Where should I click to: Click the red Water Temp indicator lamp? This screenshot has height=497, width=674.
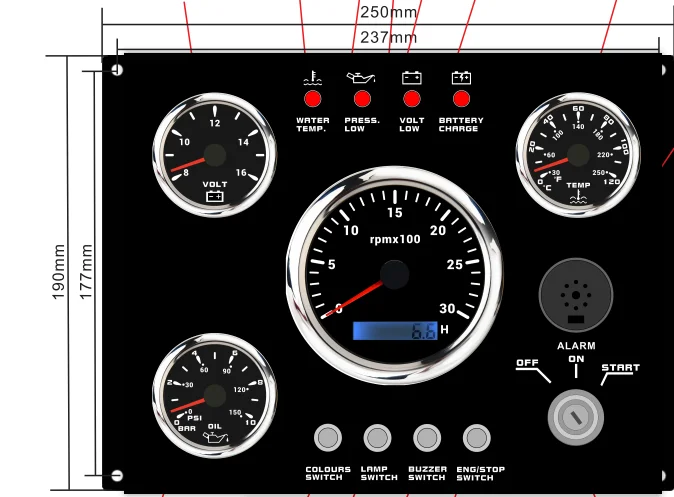point(312,99)
